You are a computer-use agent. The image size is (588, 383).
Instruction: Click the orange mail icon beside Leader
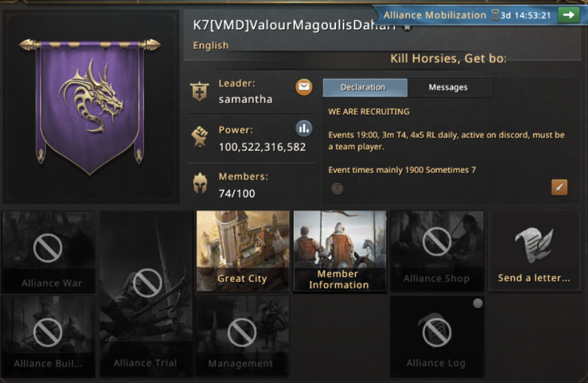pos(304,87)
